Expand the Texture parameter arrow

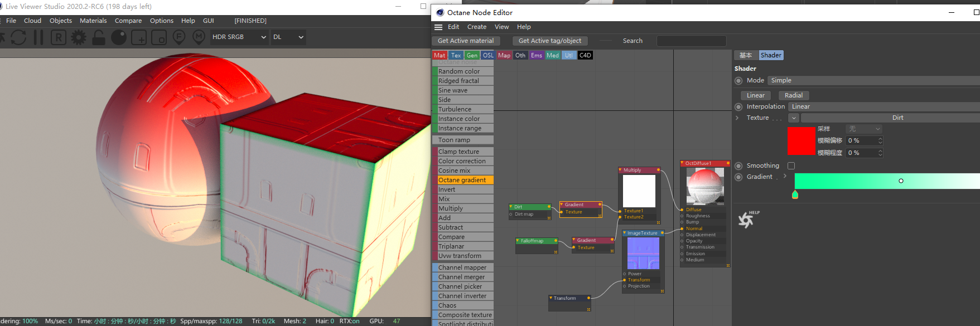point(737,118)
